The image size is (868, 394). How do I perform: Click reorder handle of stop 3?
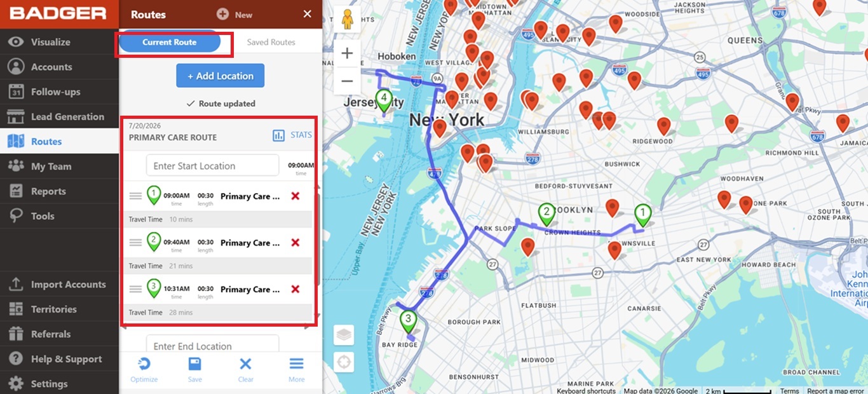coord(135,289)
